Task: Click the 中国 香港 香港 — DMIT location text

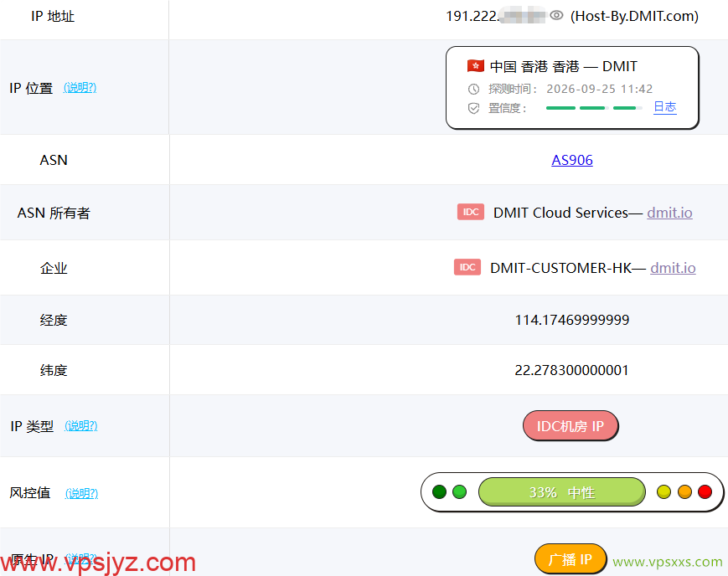Action: pos(563,66)
